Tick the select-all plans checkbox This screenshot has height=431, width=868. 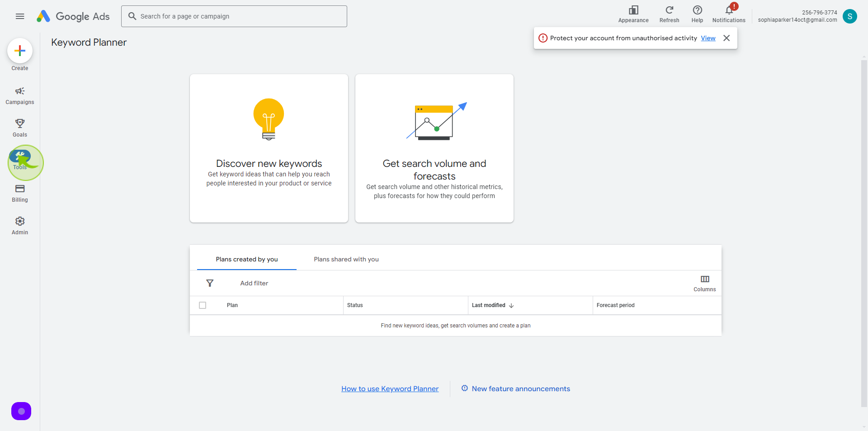pyautogui.click(x=203, y=305)
